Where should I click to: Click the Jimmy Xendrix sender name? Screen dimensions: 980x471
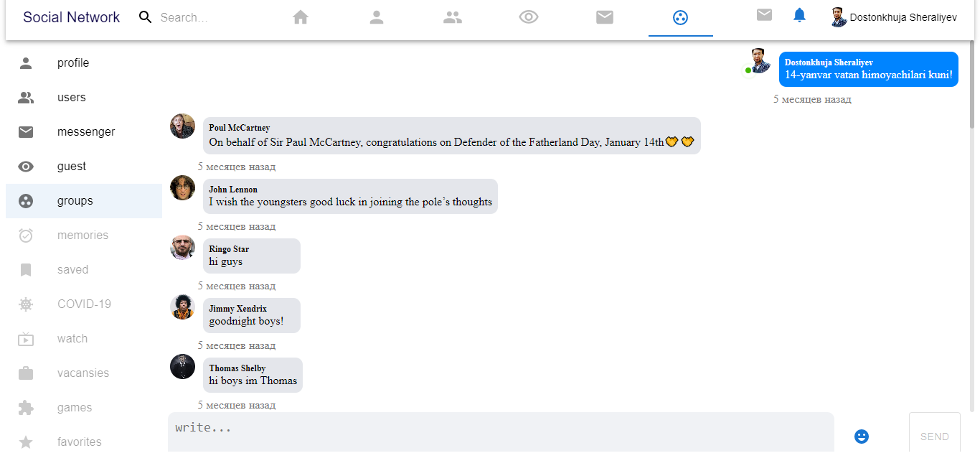click(x=238, y=309)
